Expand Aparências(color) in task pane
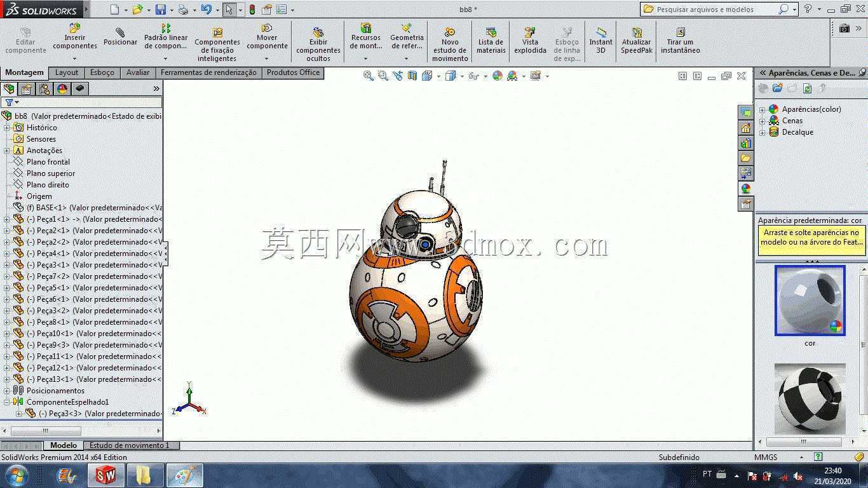This screenshot has height=488, width=868. [763, 109]
